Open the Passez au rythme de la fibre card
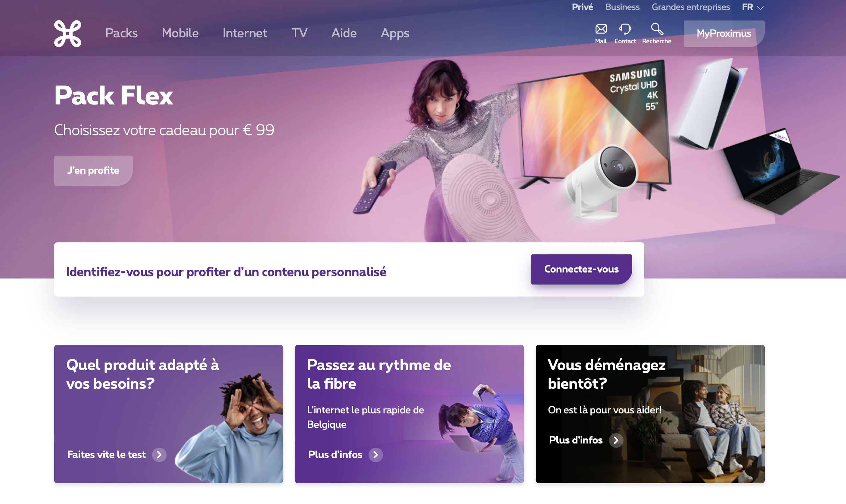846x504 pixels. coord(409,414)
